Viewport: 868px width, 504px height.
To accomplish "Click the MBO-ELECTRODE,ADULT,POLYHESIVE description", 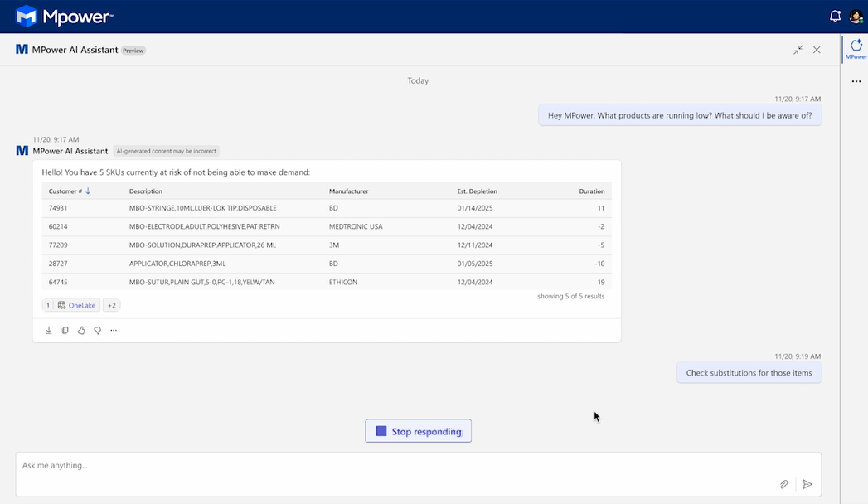I will (204, 226).
